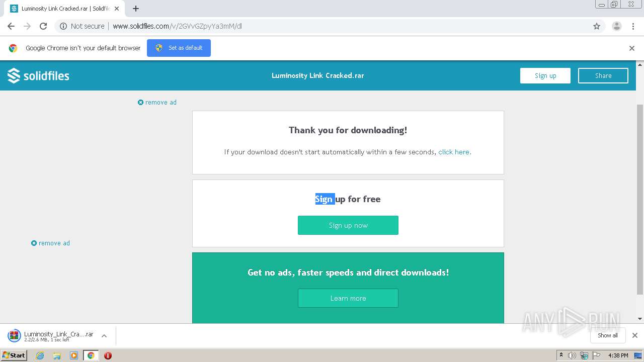Open the Windows Start menu
The image size is (644, 362).
point(14,355)
